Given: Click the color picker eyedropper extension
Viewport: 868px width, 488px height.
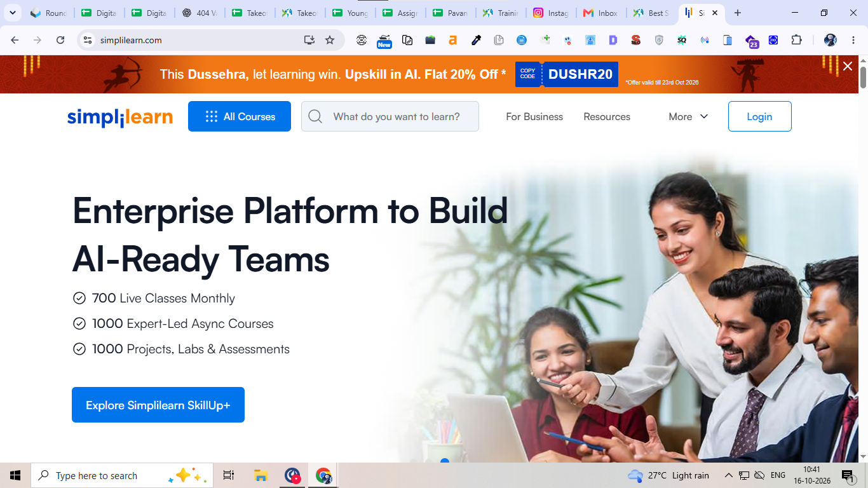Looking at the screenshot, I should pos(476,40).
